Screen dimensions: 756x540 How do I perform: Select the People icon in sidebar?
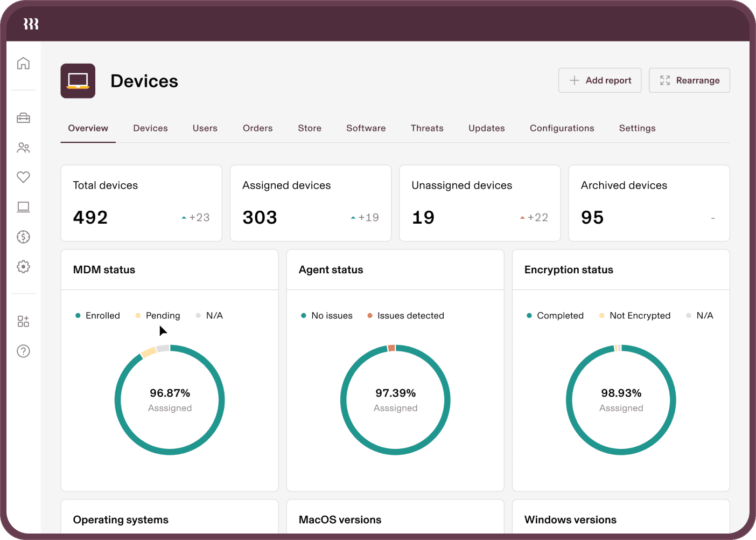tap(23, 148)
